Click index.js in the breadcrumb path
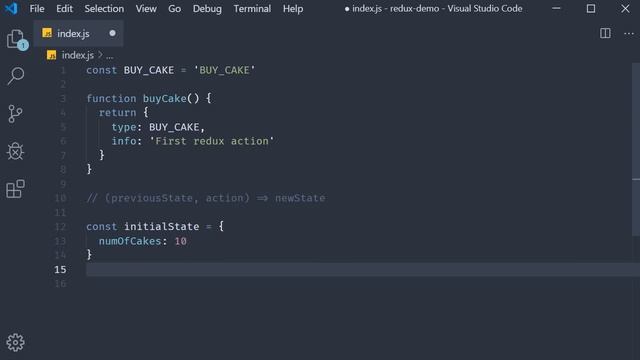The width and height of the screenshot is (640, 360). [x=78, y=55]
